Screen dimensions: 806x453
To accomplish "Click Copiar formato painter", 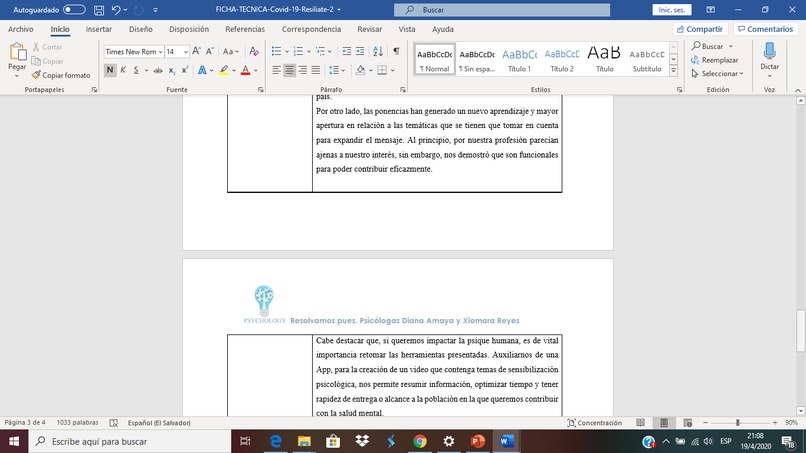I will tap(61, 75).
